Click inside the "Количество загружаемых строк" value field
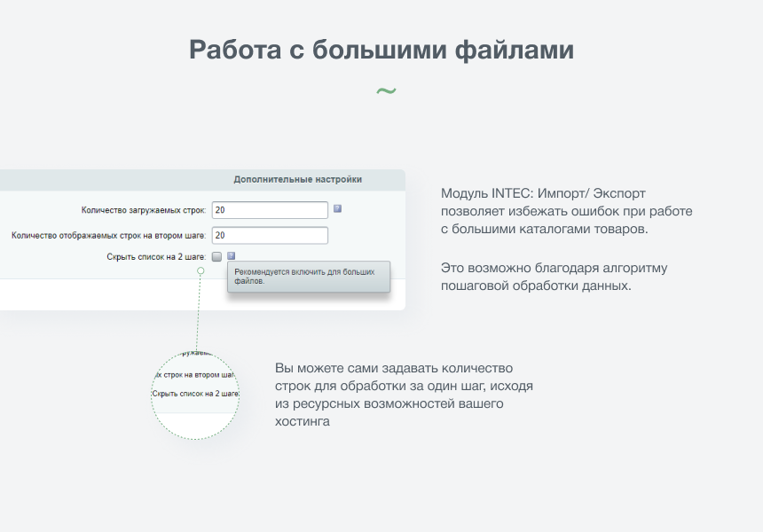 (269, 209)
